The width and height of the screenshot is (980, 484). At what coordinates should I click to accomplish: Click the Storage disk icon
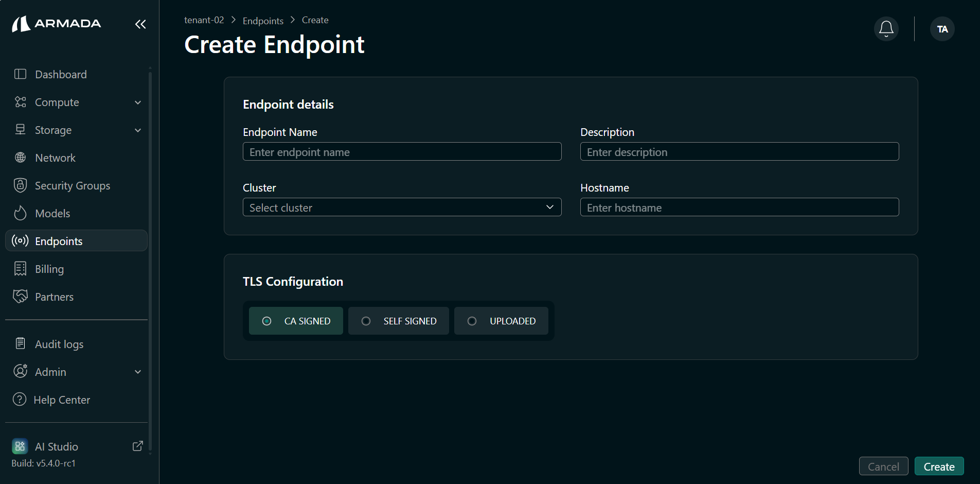[x=20, y=130]
